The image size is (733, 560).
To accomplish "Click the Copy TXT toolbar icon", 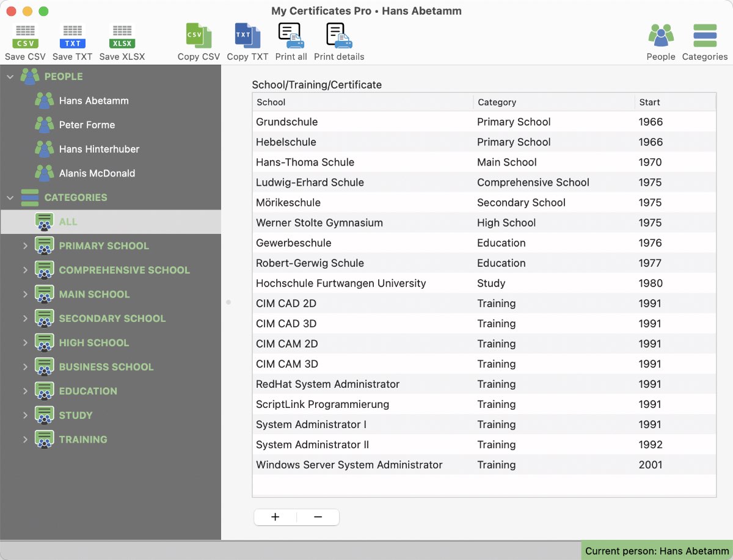I will tap(247, 36).
